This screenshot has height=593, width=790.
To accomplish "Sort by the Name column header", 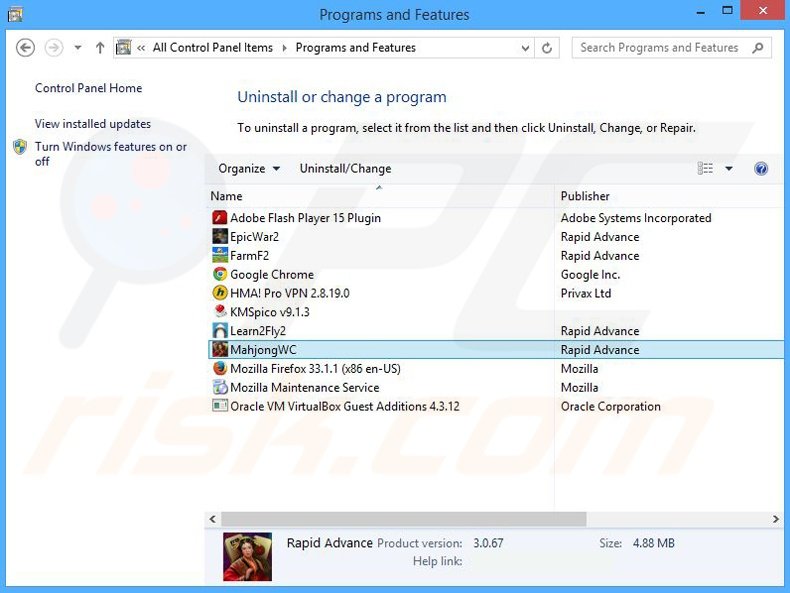I will tap(381, 196).
